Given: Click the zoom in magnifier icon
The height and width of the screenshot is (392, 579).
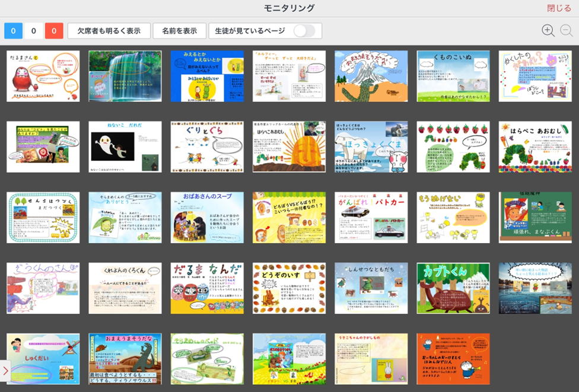Looking at the screenshot, I should pos(548,31).
